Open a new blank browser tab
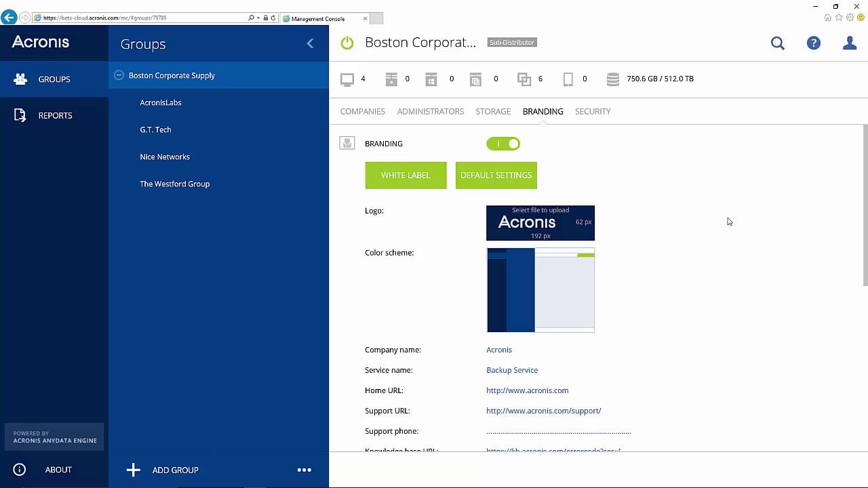 (x=376, y=18)
